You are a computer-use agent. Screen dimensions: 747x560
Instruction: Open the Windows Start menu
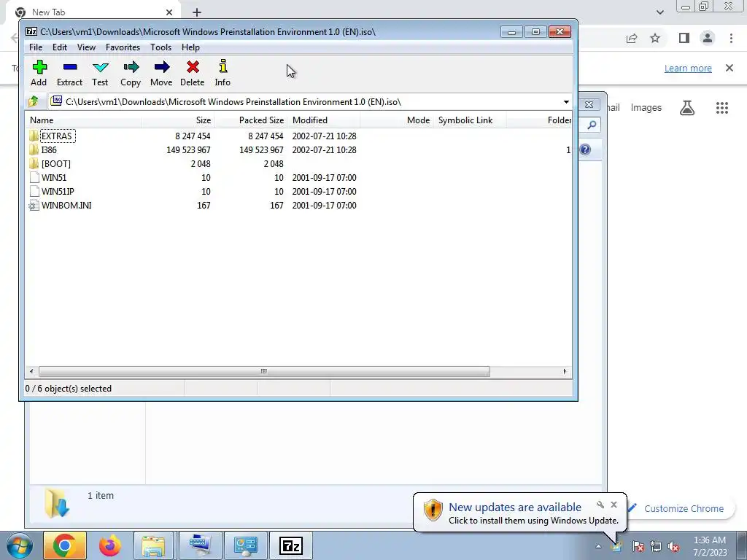(20, 545)
